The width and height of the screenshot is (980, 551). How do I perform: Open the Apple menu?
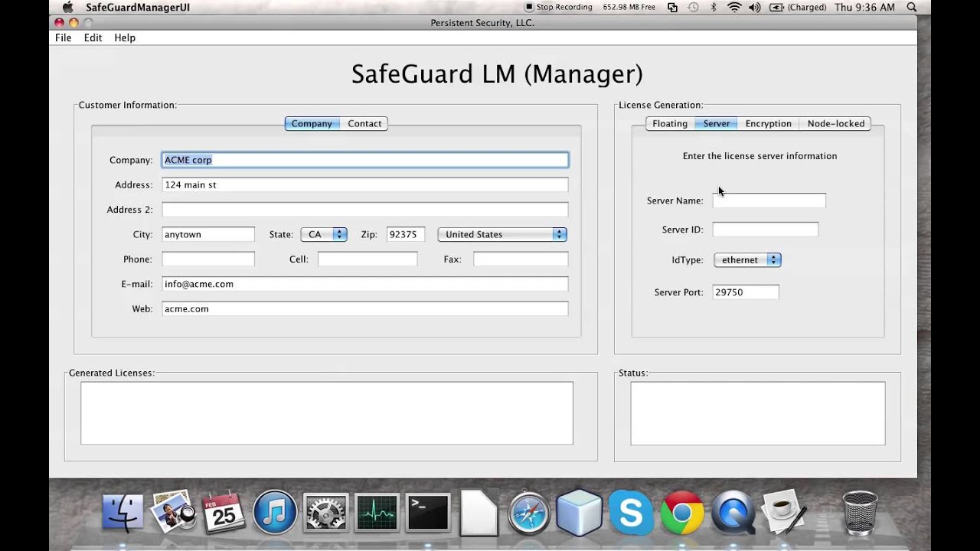(67, 7)
